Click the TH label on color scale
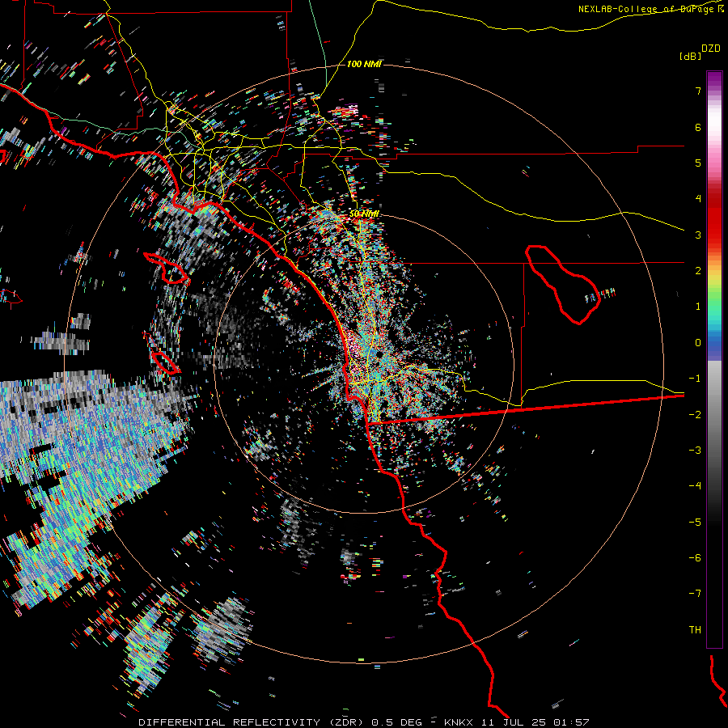 coord(695,630)
